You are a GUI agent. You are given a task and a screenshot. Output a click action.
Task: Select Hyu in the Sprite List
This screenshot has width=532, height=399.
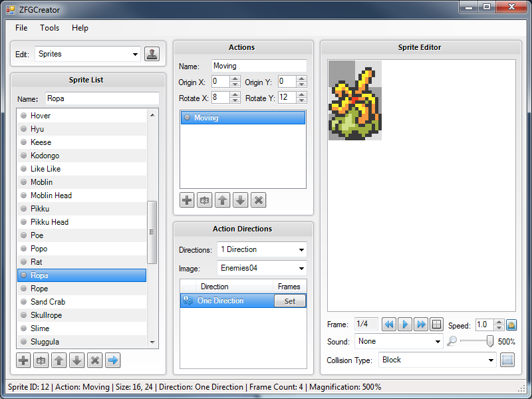coord(82,129)
